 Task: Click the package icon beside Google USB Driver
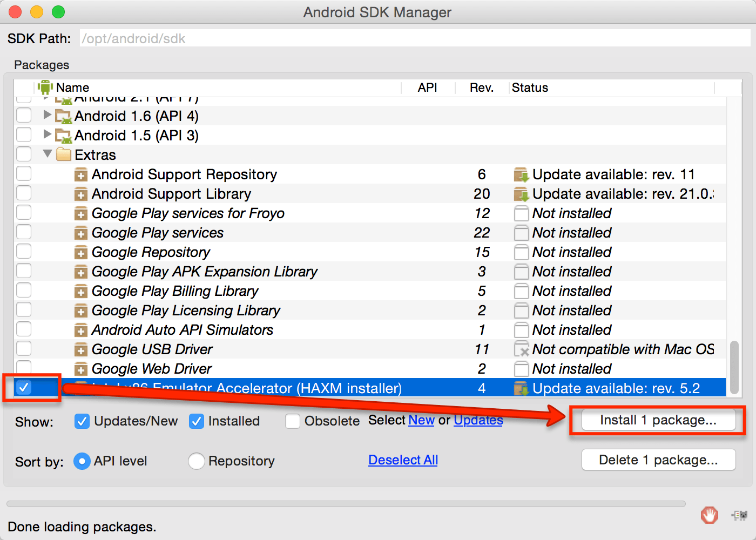[80, 349]
